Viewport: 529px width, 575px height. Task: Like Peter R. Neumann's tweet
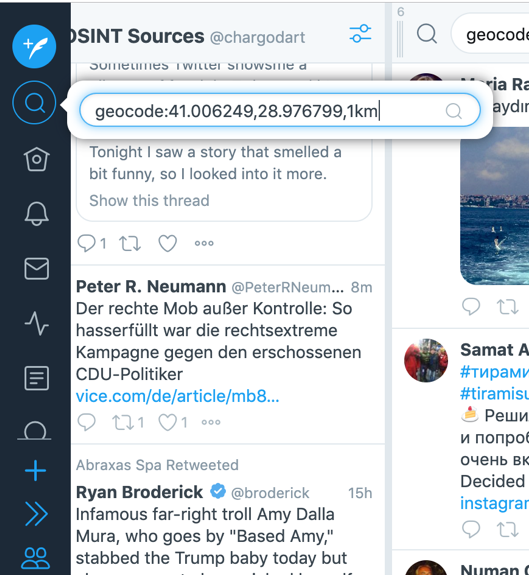coord(167,422)
